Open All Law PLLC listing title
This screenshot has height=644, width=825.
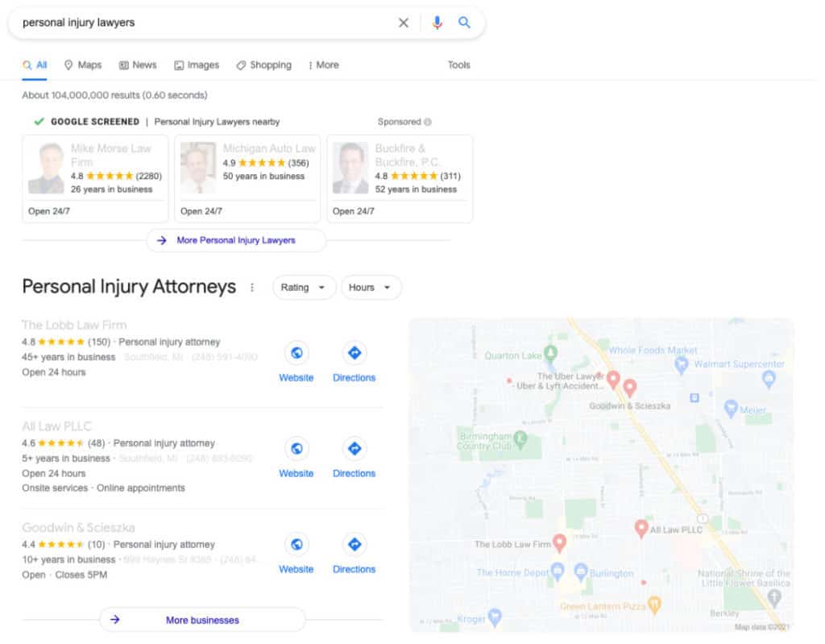tap(57, 426)
